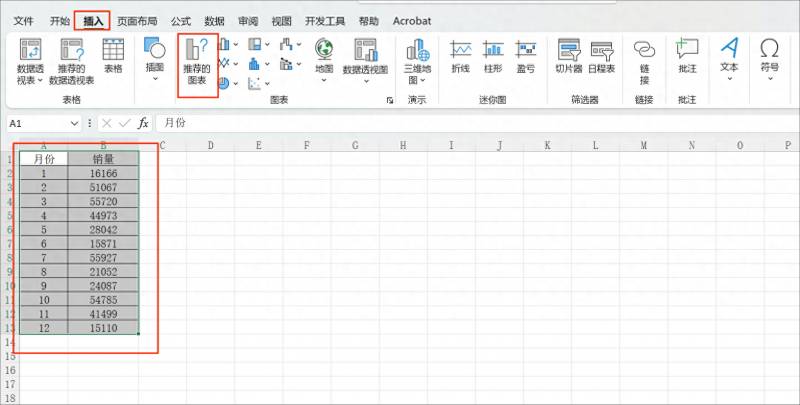Image resolution: width=800 pixels, height=405 pixels.
Task: Select cell with value 16166
Action: [103, 173]
